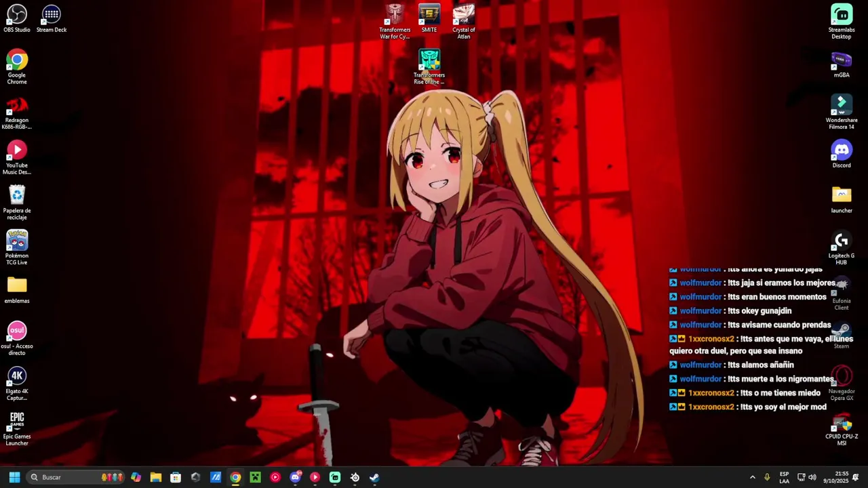The image size is (868, 488).
Task: Select the launcher folder icon
Action: (x=842, y=200)
